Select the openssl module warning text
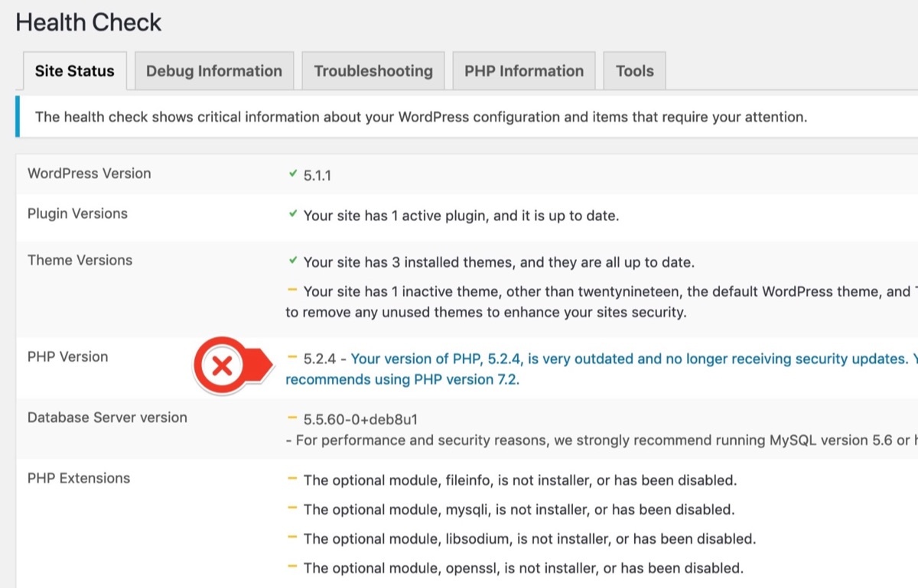918x588 pixels. (x=523, y=568)
